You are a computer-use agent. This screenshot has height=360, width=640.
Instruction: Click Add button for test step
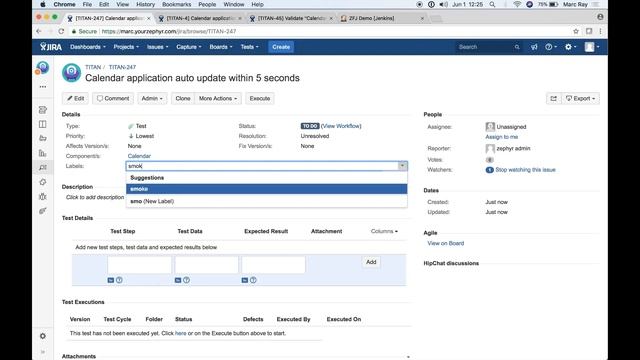371,262
